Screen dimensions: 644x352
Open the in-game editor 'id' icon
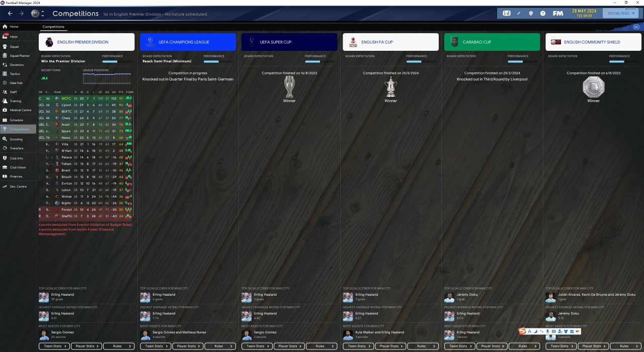(507, 14)
